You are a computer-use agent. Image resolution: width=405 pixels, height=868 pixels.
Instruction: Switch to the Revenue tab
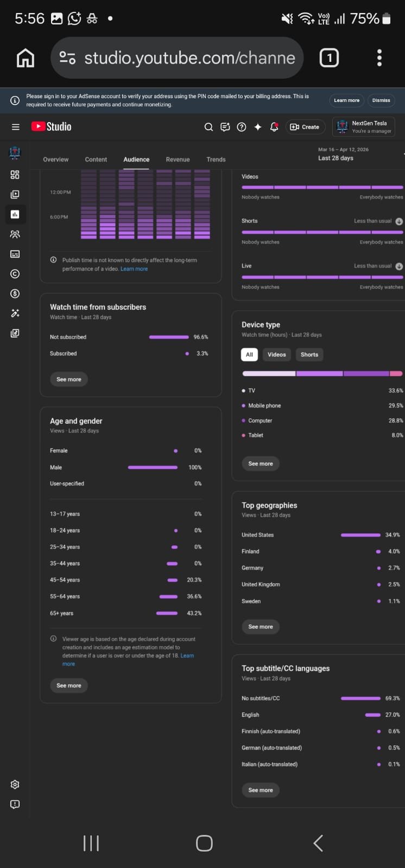tap(178, 159)
